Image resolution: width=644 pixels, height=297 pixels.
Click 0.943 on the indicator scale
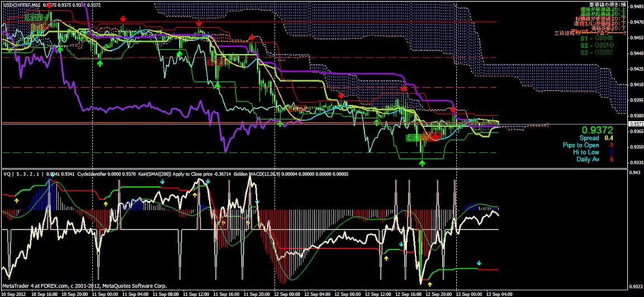[635, 173]
